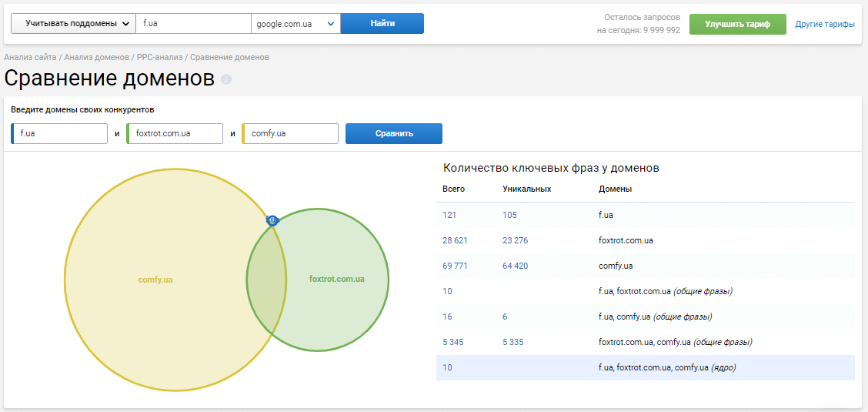Click the Количество ключевых фраз у доменов heading
The height and width of the screenshot is (412, 868).
click(552, 169)
